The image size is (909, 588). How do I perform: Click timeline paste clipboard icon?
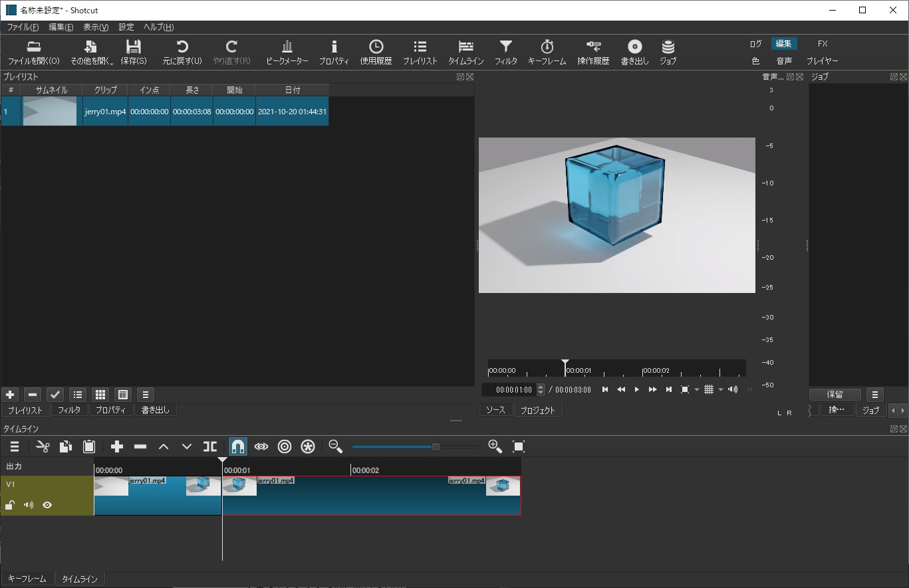(x=89, y=446)
